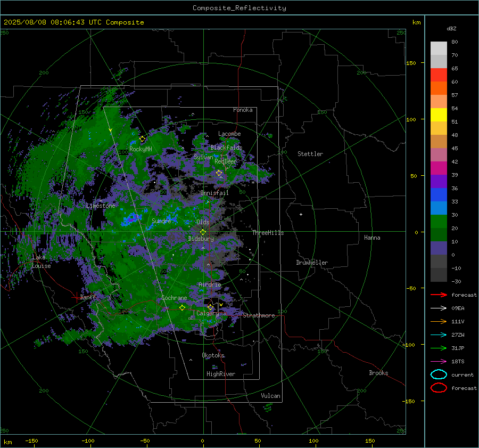
Task: Click the HighRiver city label
Action: [x=221, y=374]
